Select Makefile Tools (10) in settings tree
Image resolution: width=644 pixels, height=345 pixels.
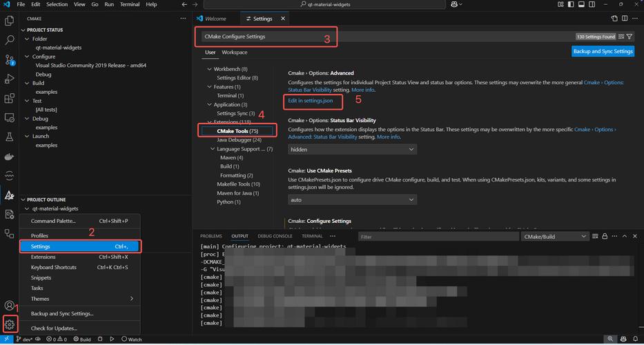coord(238,184)
